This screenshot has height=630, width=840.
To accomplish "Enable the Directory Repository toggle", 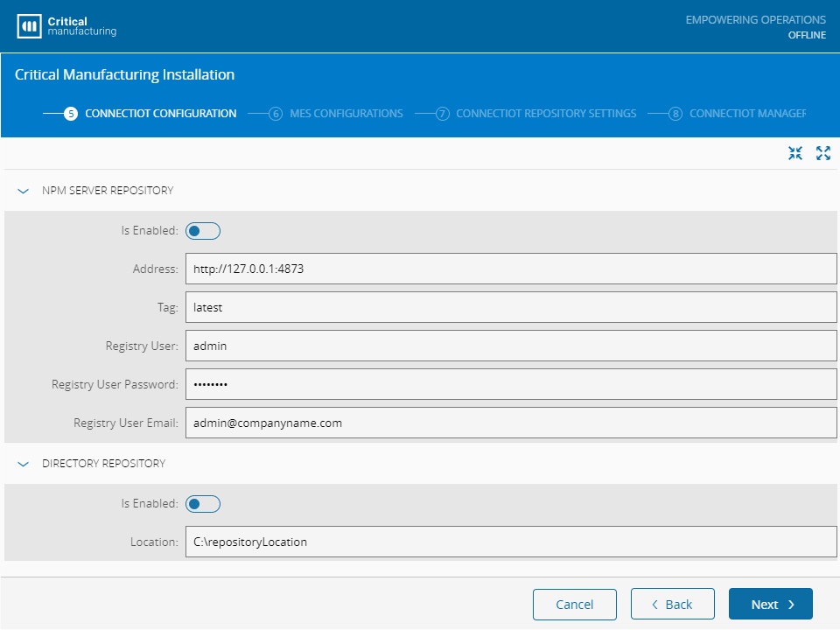I will pos(203,504).
